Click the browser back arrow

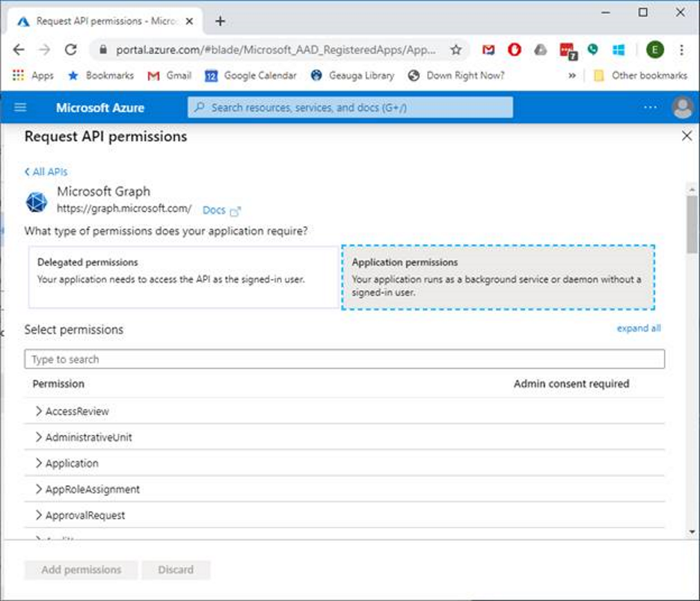(x=19, y=50)
